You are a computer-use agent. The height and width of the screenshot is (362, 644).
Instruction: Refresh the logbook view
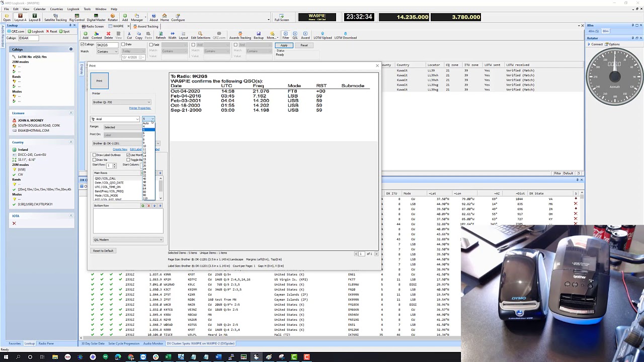click(160, 36)
